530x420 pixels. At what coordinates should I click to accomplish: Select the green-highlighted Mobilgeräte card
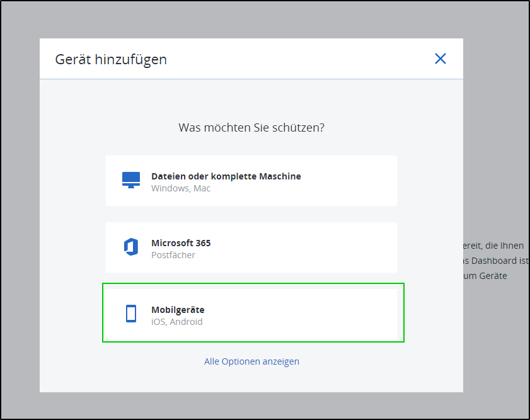click(x=253, y=312)
